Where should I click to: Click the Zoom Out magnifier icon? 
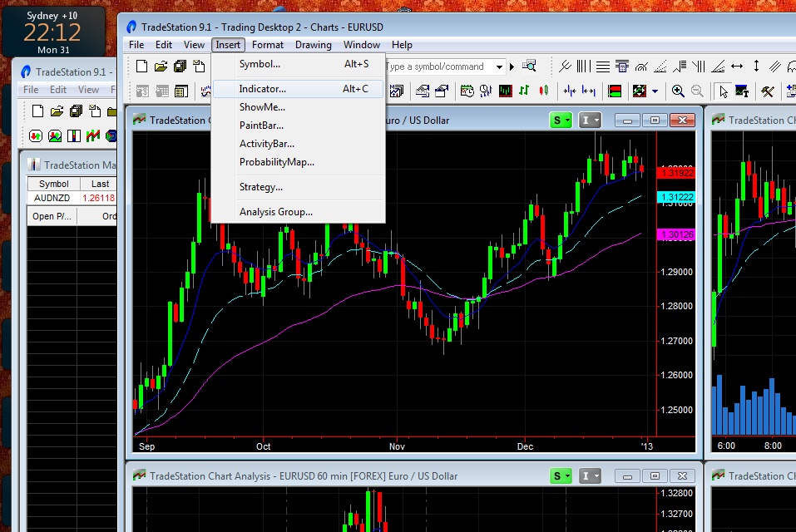tap(697, 91)
